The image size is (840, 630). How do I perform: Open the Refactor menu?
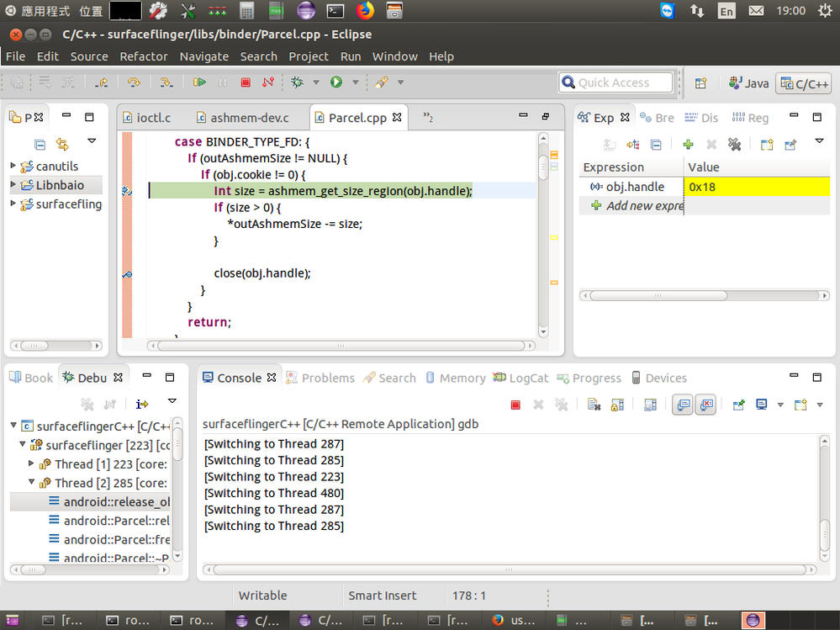(144, 56)
